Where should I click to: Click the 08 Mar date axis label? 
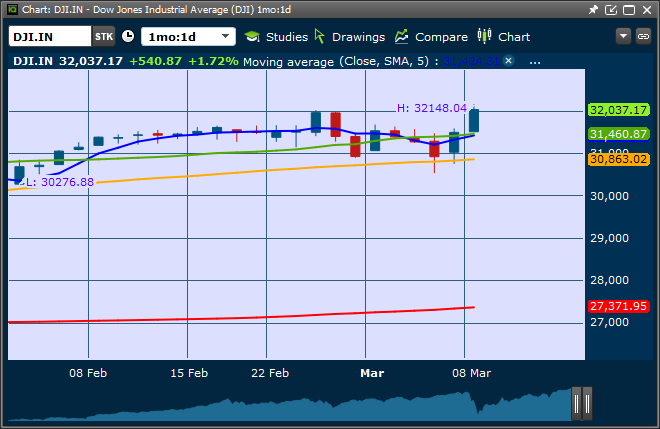[x=471, y=373]
